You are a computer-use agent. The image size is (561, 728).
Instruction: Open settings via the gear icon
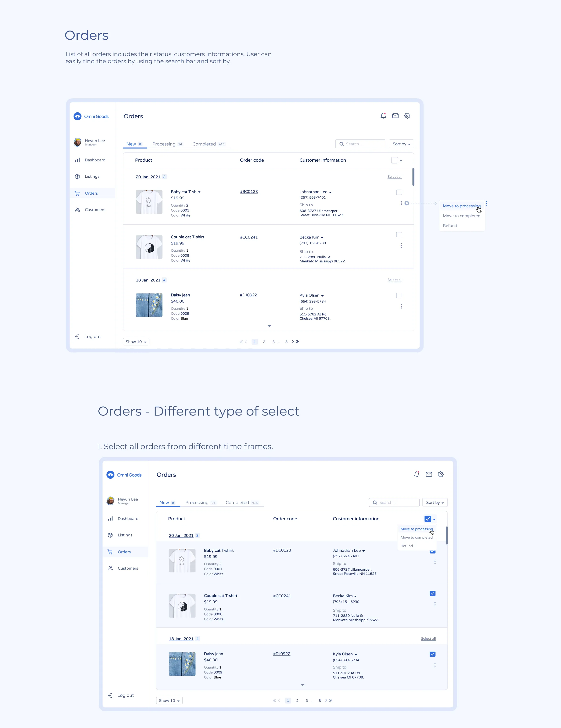point(407,116)
